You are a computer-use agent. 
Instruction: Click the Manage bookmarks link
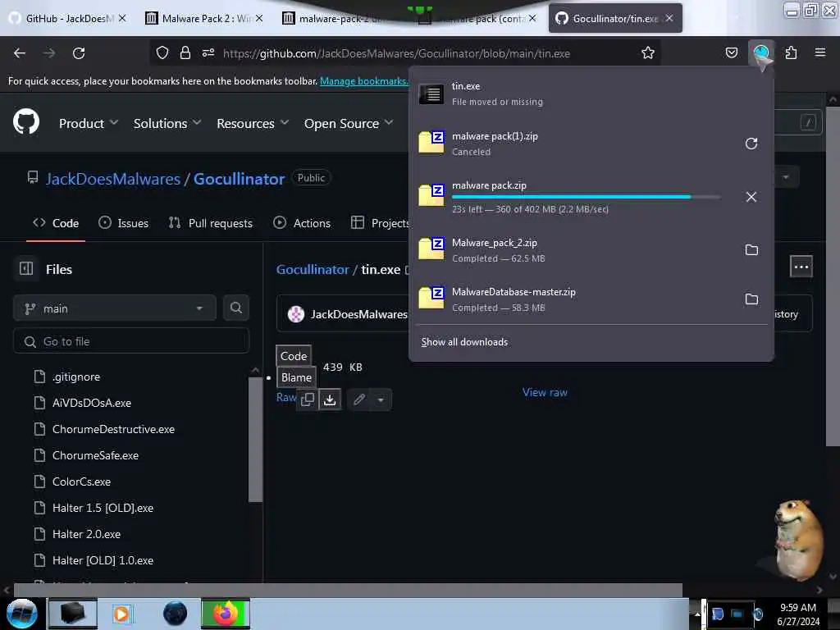pyautogui.click(x=363, y=81)
